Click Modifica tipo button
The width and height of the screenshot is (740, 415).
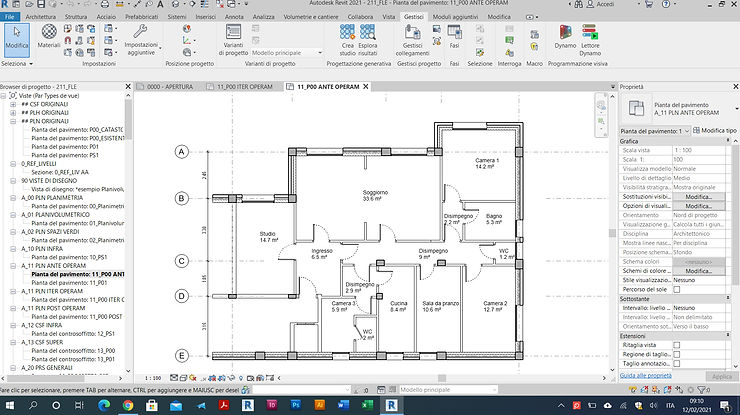[x=715, y=131]
